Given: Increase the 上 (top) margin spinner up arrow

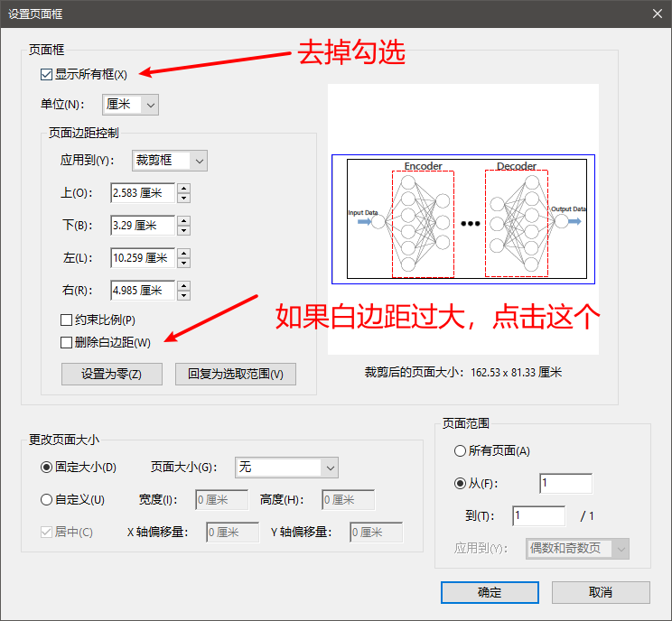Looking at the screenshot, I should [183, 188].
